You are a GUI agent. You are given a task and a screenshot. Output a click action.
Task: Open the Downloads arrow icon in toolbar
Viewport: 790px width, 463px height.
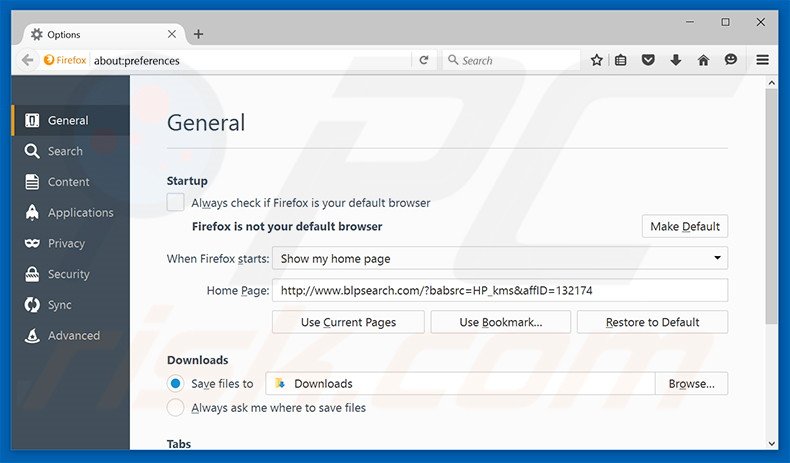pyautogui.click(x=676, y=60)
